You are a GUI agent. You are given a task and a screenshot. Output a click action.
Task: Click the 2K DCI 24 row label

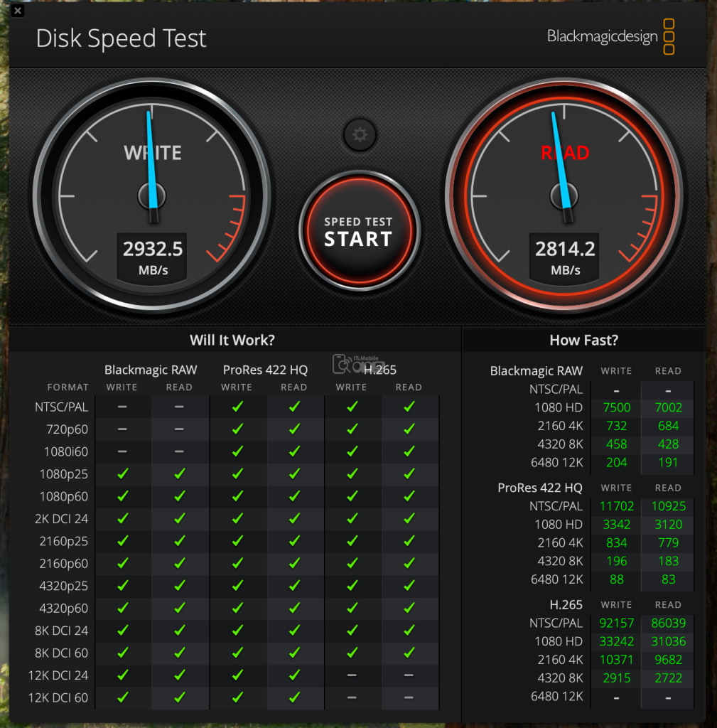(x=61, y=518)
